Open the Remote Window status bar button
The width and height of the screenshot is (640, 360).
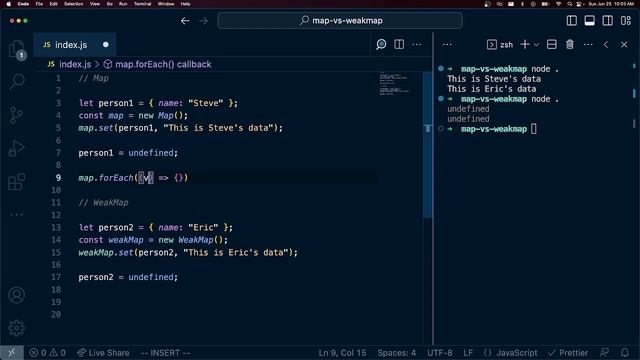tap(11, 353)
